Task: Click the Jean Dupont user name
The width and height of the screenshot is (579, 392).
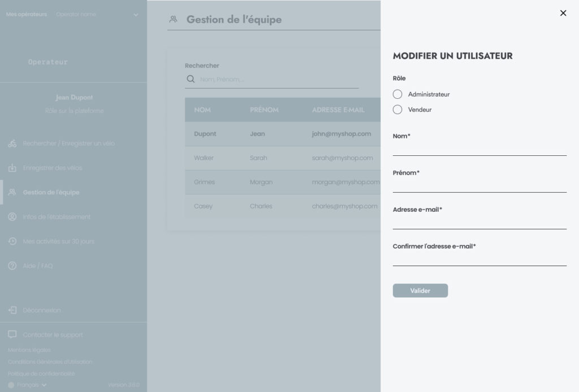Action: click(x=74, y=97)
